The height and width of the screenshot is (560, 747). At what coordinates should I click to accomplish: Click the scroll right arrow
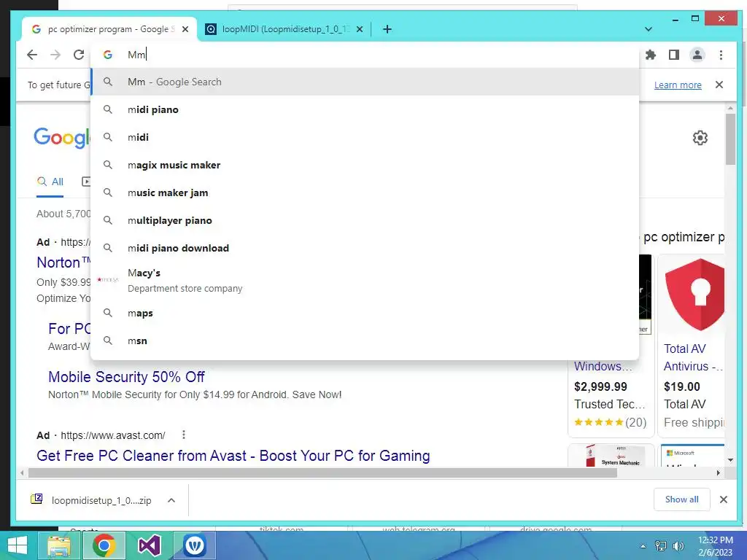(x=718, y=472)
